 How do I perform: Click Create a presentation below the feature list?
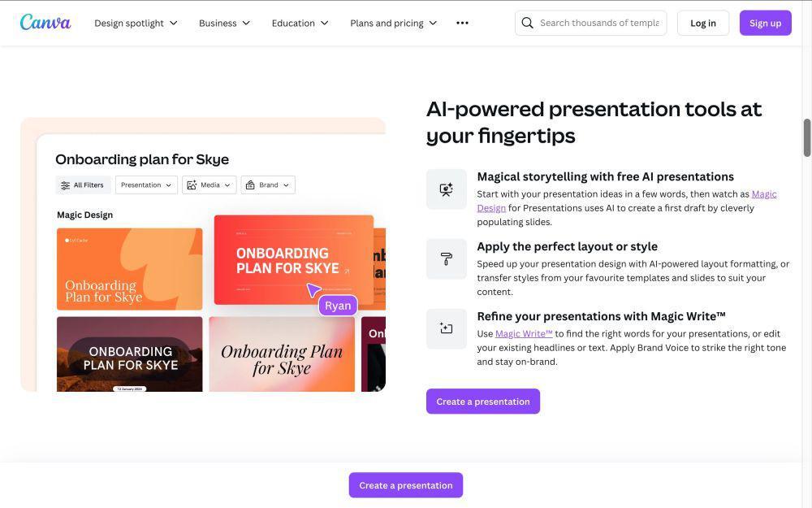point(482,402)
